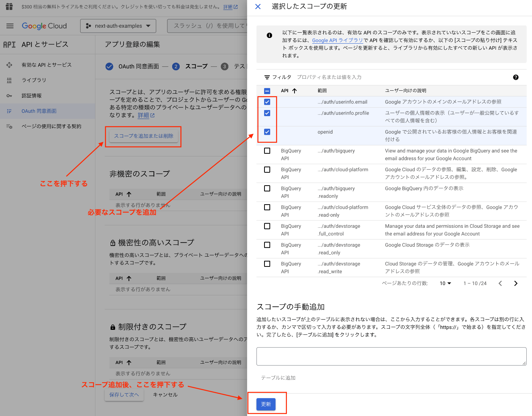The height and width of the screenshot is (416, 532).
Task: Open the help question mark icon
Action: click(516, 77)
